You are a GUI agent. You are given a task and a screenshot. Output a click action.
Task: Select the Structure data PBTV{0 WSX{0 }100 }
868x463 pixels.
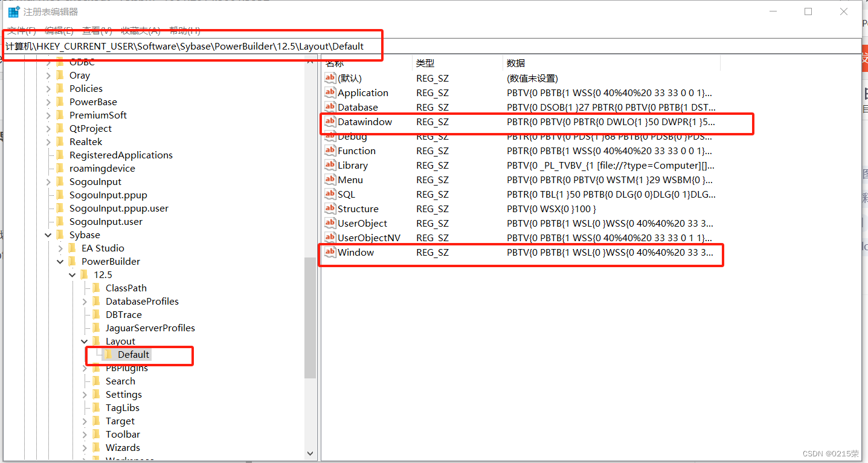click(551, 209)
